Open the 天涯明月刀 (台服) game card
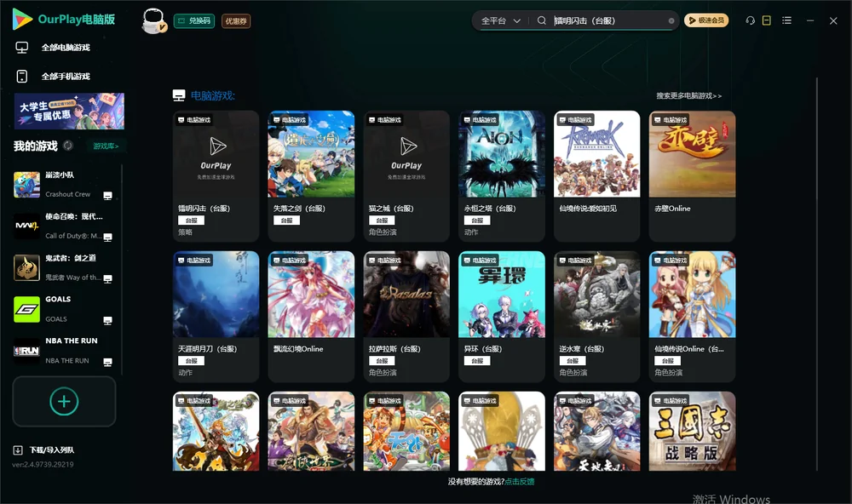The width and height of the screenshot is (852, 504). tap(216, 317)
